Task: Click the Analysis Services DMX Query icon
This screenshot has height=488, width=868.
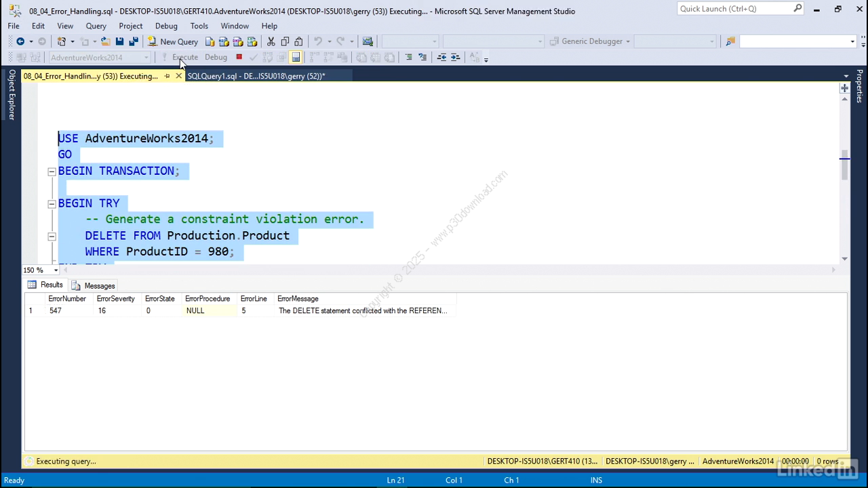Action: pos(238,41)
